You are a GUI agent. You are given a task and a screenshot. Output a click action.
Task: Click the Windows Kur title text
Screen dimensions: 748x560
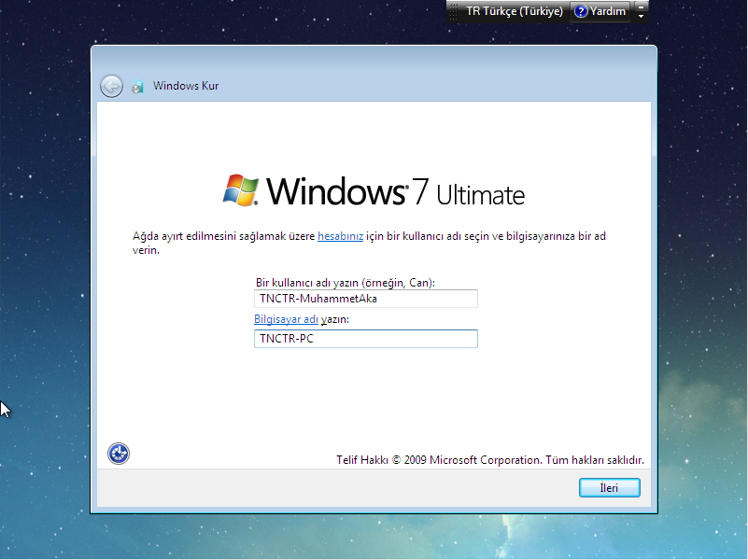(x=186, y=86)
